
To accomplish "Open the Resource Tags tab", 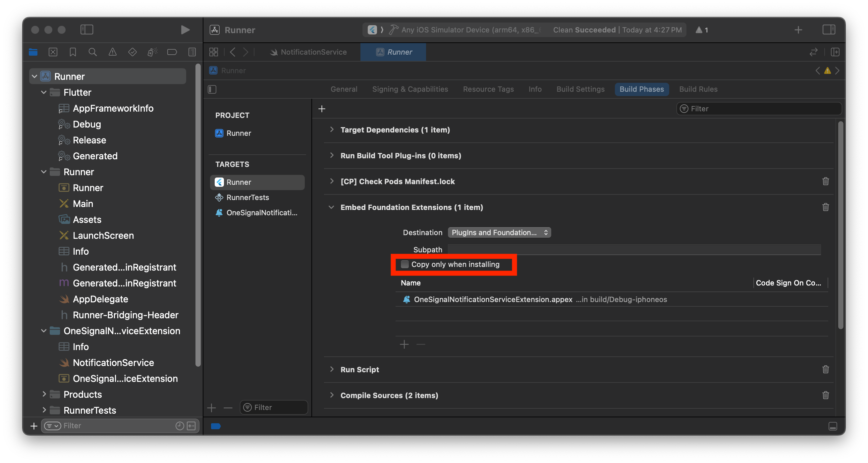I will click(x=488, y=89).
